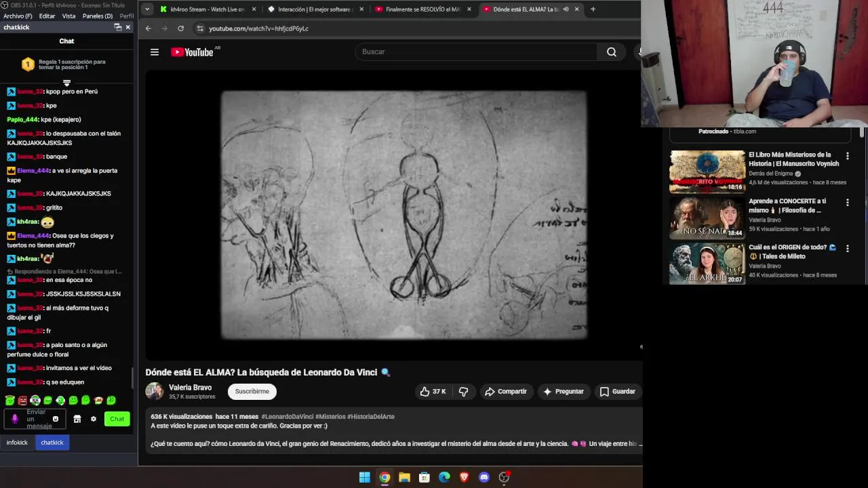
Task: Open OBS Archivo menu
Action: [18, 16]
